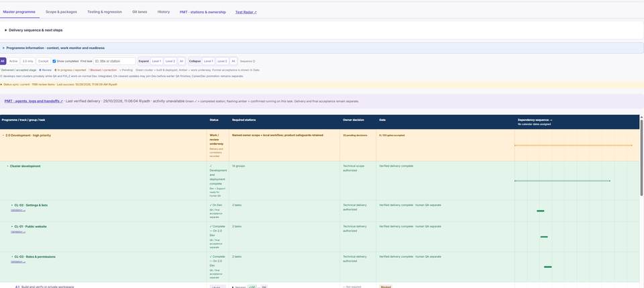This screenshot has width=644, height=288.
Task: Focus the Find task search field
Action: pos(115,61)
